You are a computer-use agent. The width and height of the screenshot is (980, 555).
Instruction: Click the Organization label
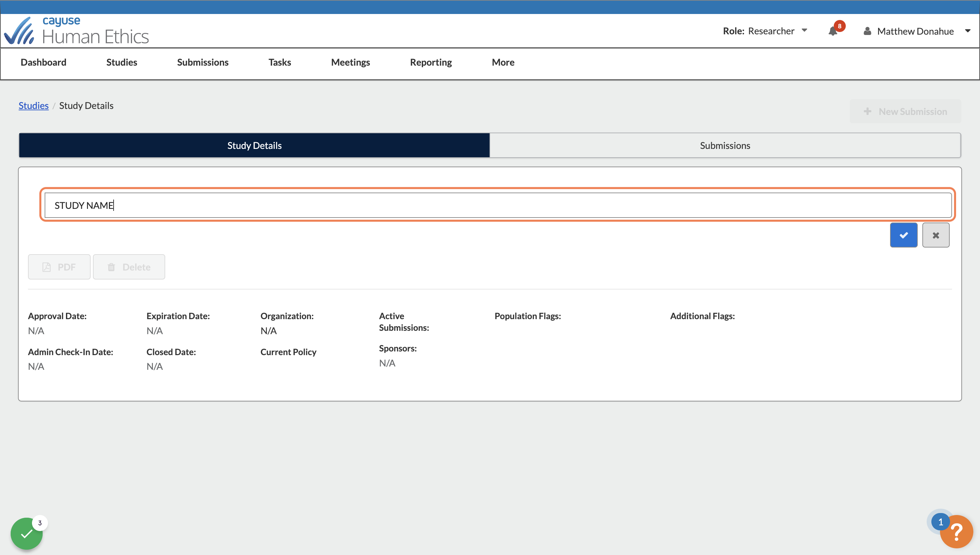[287, 316]
